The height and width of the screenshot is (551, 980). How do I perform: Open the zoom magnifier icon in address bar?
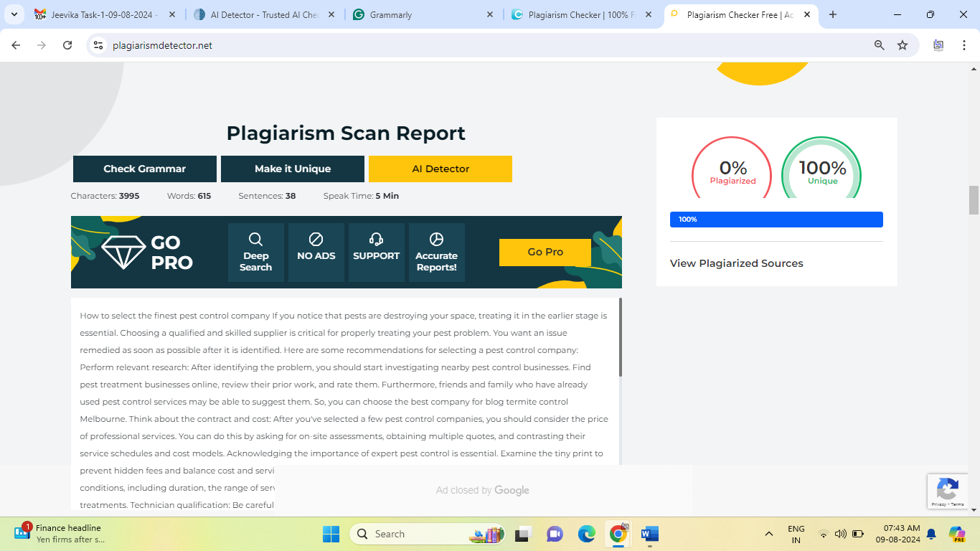point(880,45)
